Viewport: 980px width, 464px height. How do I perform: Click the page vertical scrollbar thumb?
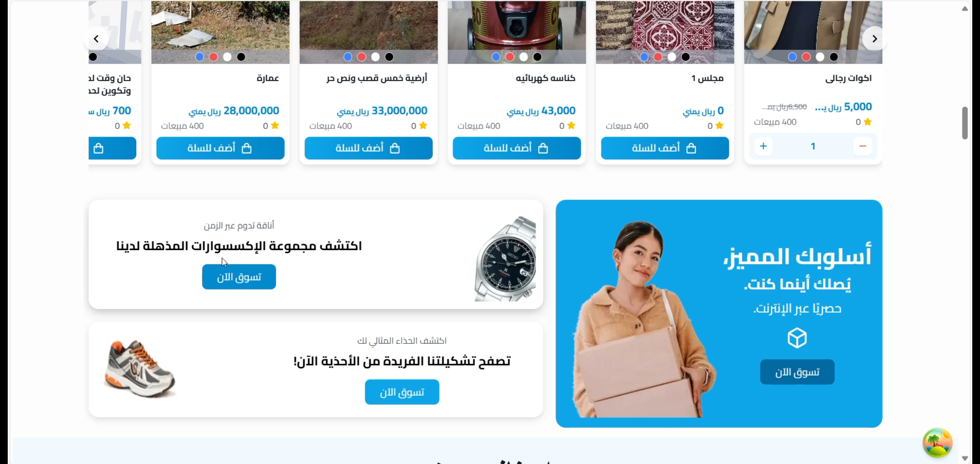[965, 123]
